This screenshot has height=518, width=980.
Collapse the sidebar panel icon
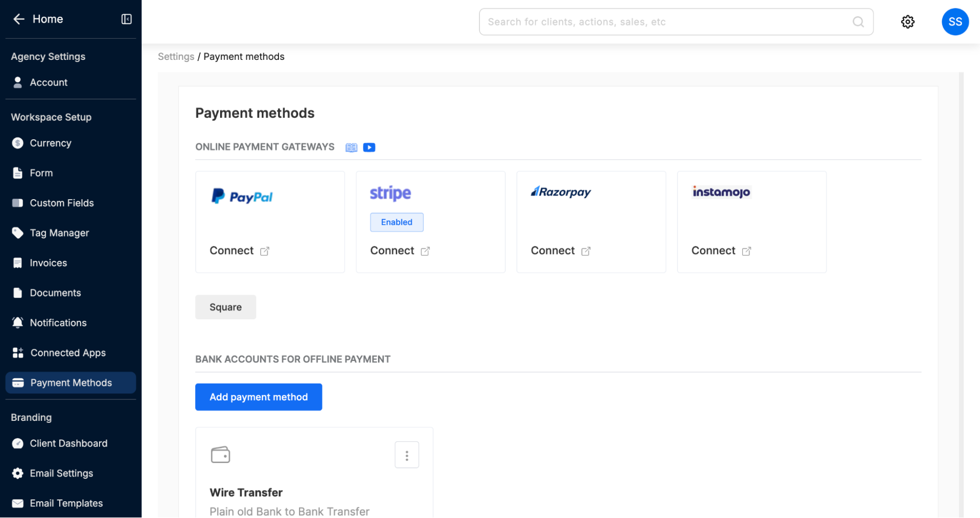(126, 19)
